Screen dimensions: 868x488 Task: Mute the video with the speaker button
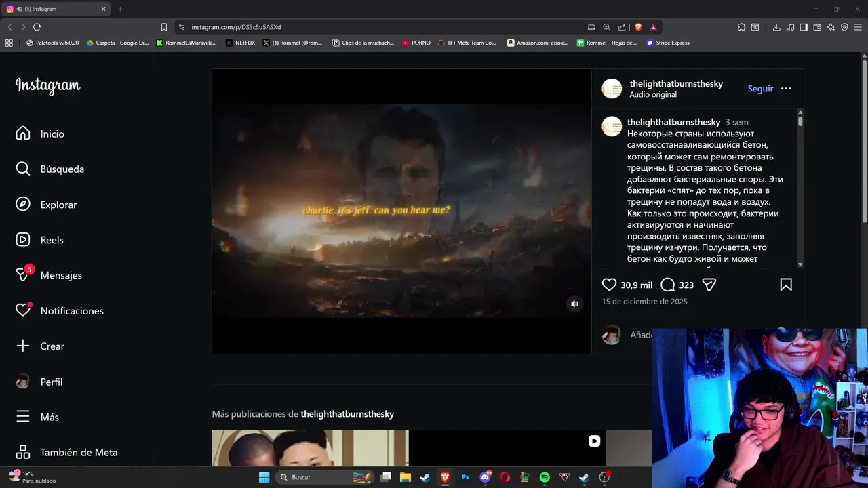pyautogui.click(x=574, y=304)
